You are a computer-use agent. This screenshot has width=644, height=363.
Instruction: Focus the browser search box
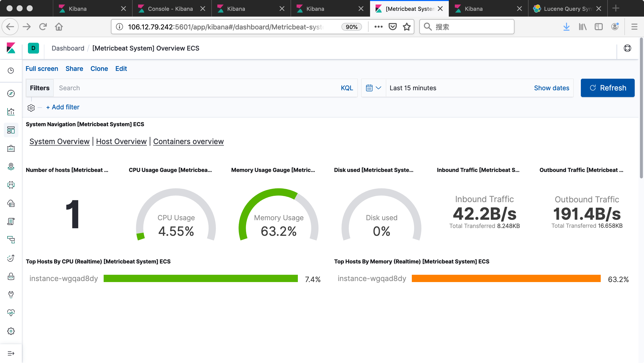[x=467, y=27]
